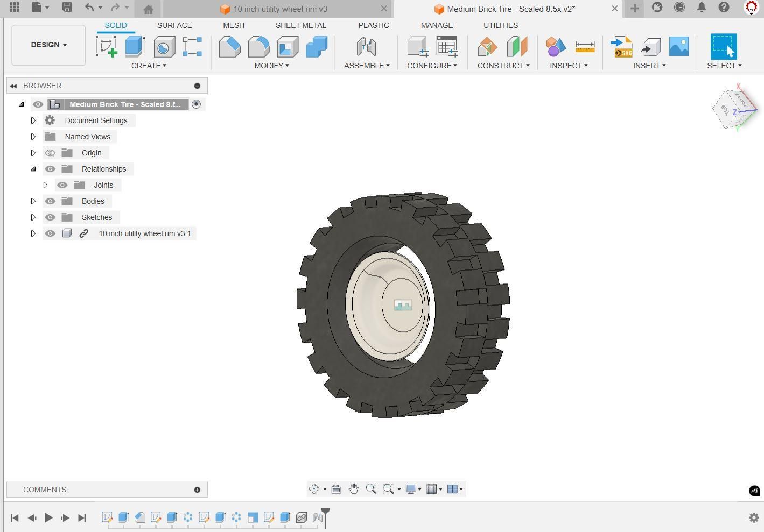Toggle visibility of the root component
The image size is (764, 532).
(x=38, y=104)
